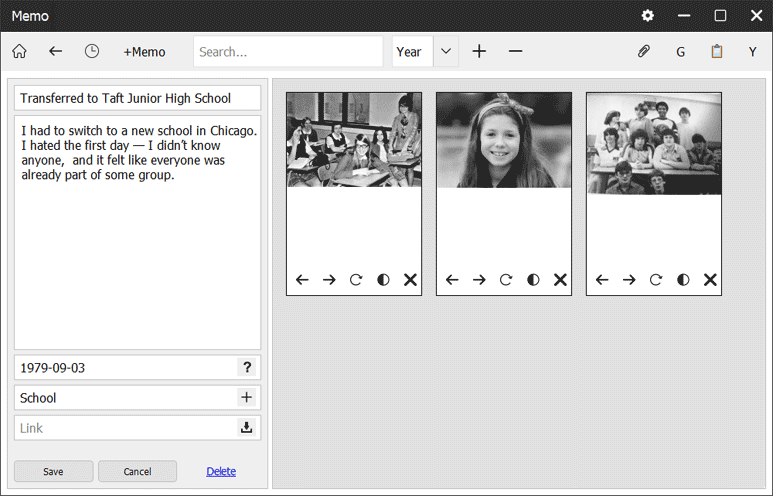Rotate the first classroom photo

pos(356,280)
